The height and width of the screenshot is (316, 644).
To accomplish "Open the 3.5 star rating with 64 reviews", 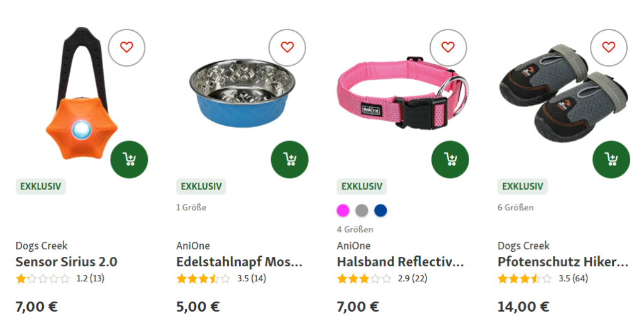I will [x=541, y=278].
